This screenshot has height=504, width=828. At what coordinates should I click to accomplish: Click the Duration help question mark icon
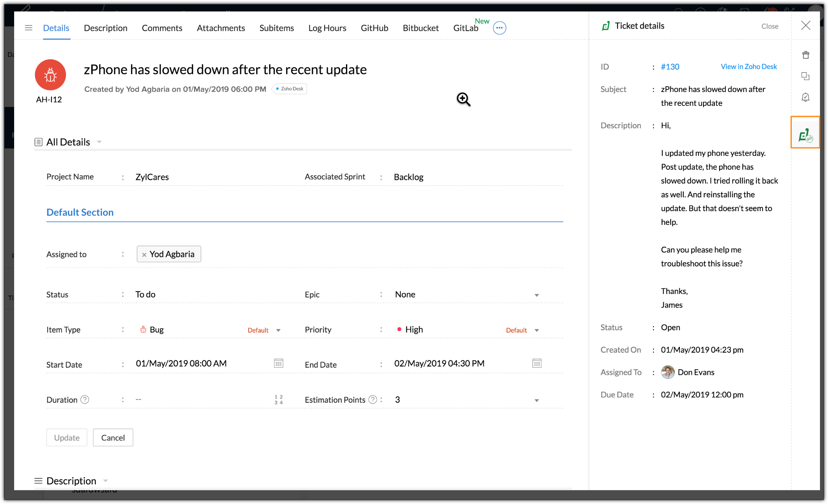(x=85, y=399)
